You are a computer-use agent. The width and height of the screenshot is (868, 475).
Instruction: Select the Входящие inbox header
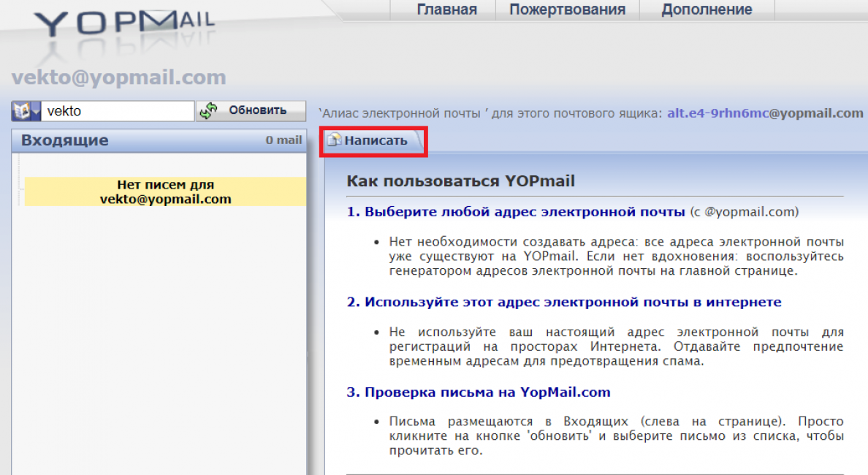click(x=65, y=140)
